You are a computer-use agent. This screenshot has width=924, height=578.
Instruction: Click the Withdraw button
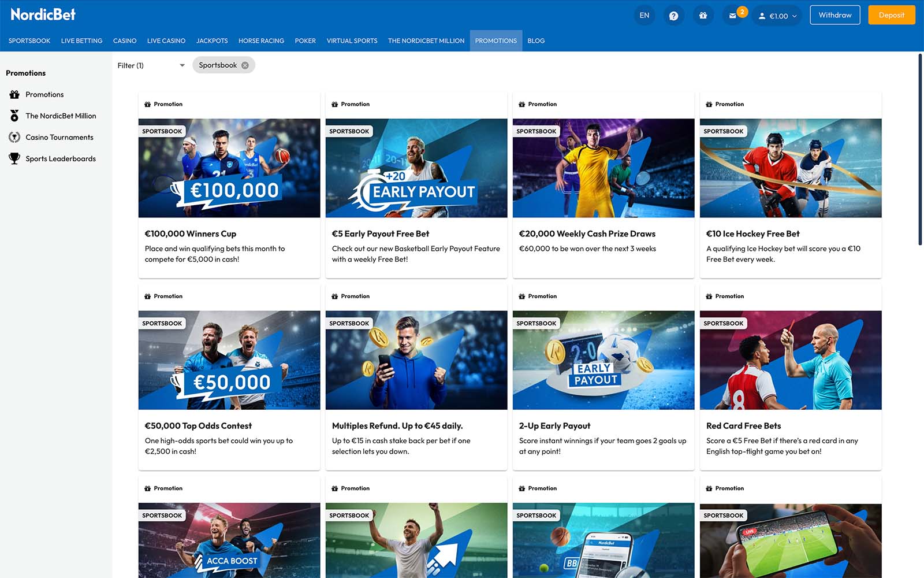834,15
